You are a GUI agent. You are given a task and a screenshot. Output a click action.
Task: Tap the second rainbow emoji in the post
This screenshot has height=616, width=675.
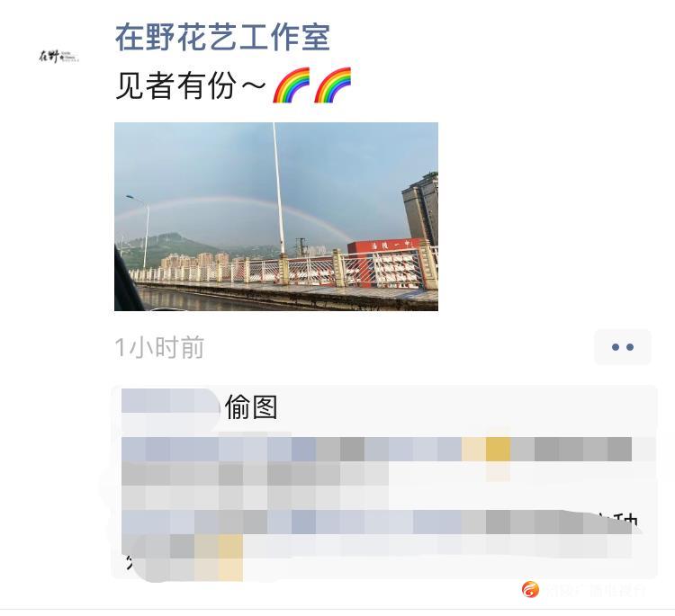pos(333,85)
